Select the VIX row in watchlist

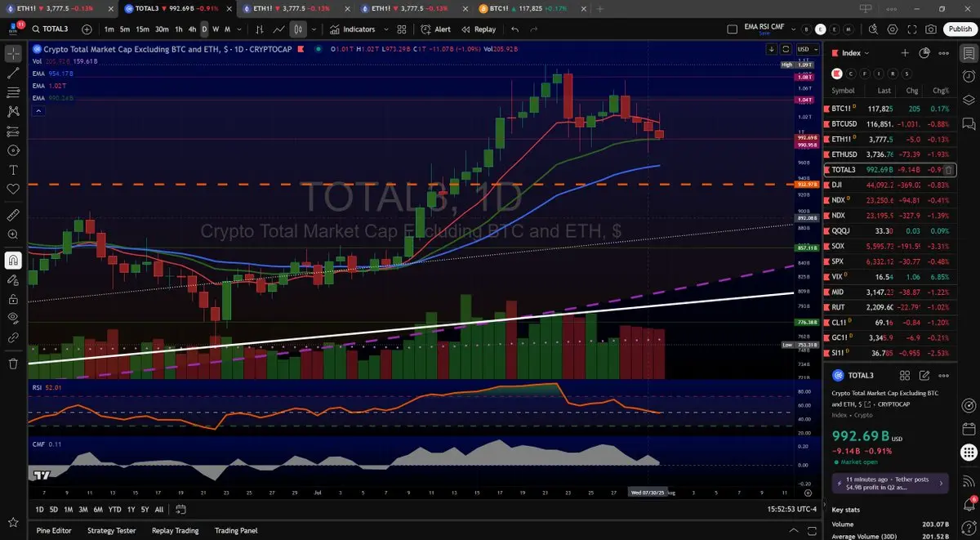pyautogui.click(x=889, y=277)
